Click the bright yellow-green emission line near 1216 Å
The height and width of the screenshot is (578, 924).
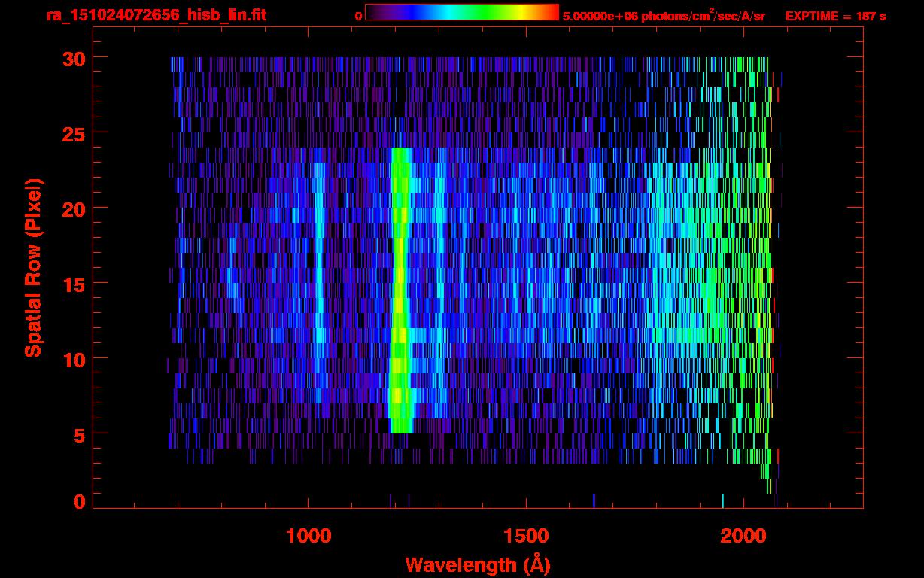pos(401,290)
